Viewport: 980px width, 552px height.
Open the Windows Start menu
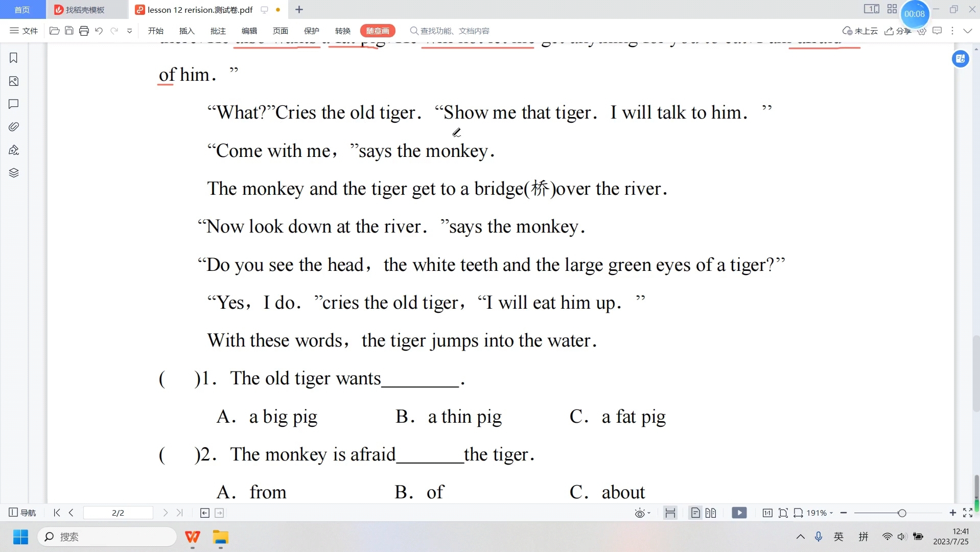(20, 537)
